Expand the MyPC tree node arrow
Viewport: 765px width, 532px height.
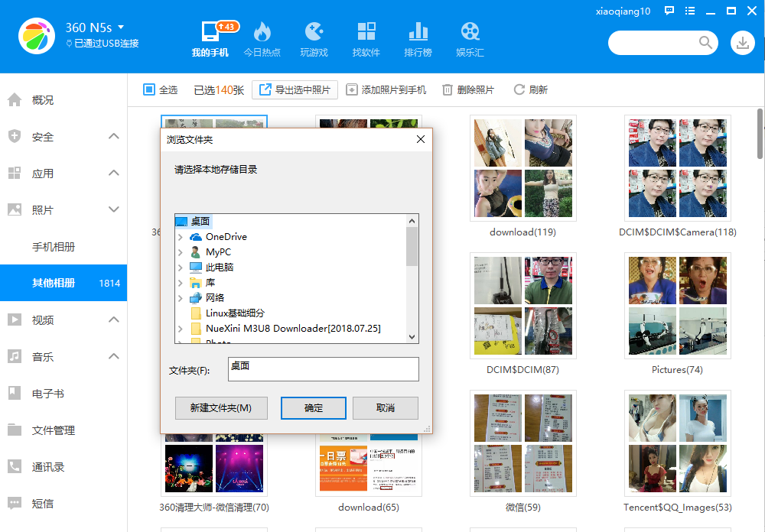(181, 252)
